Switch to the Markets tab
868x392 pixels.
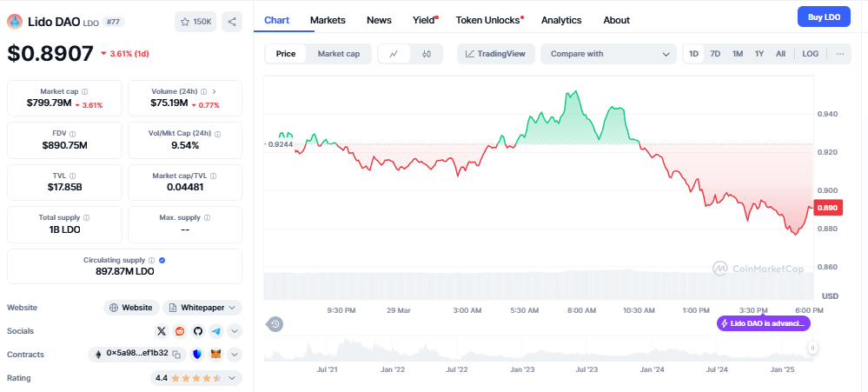[x=327, y=20]
